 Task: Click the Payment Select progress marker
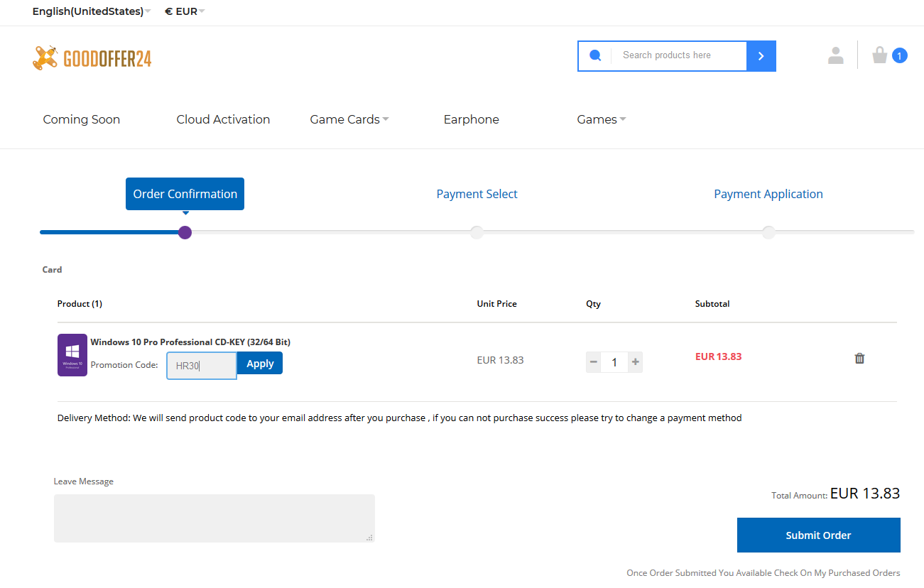click(x=477, y=232)
